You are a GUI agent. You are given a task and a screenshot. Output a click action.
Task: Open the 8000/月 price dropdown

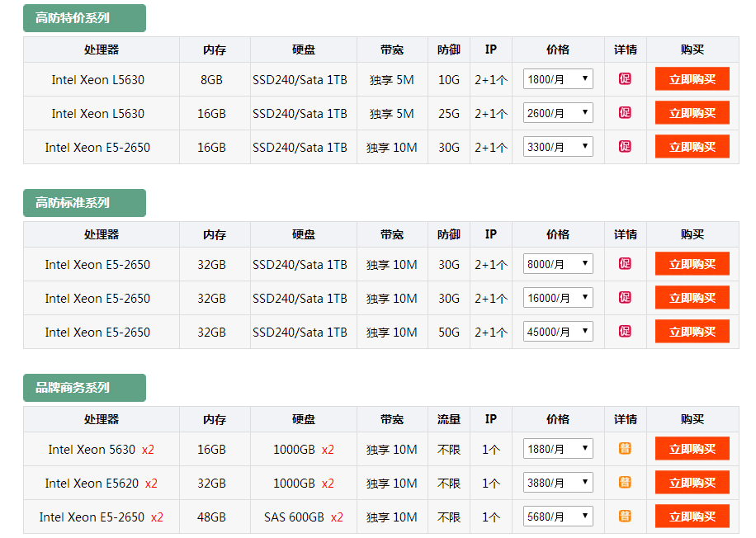point(558,264)
